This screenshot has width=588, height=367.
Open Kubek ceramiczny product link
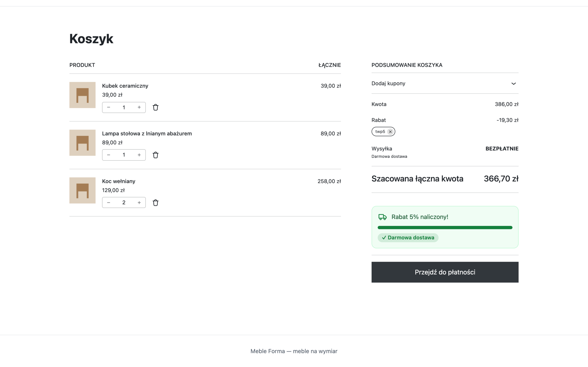[125, 86]
